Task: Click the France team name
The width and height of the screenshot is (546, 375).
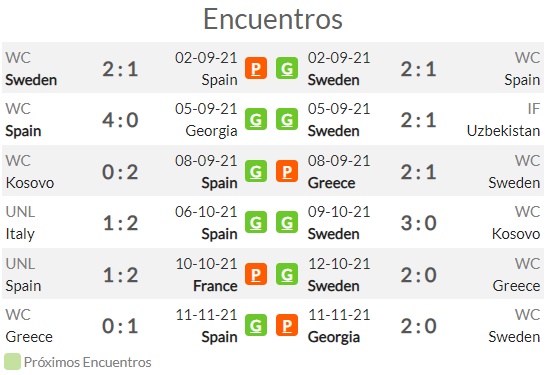Action: click(215, 286)
